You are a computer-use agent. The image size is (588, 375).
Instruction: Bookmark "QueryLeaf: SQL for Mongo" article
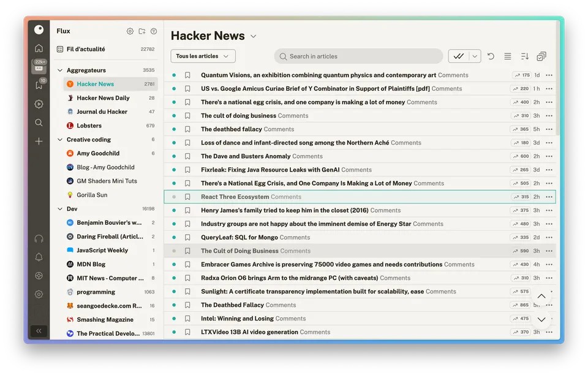[x=187, y=237]
